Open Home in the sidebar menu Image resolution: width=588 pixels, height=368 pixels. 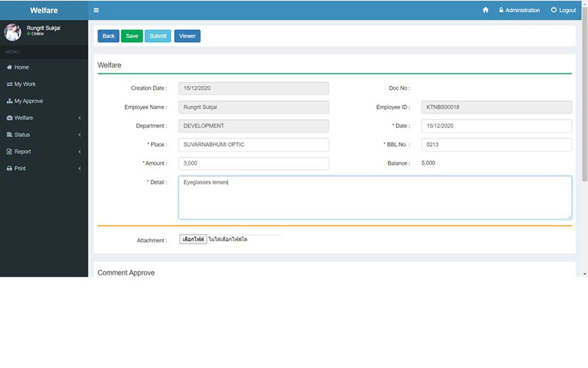coord(44,67)
